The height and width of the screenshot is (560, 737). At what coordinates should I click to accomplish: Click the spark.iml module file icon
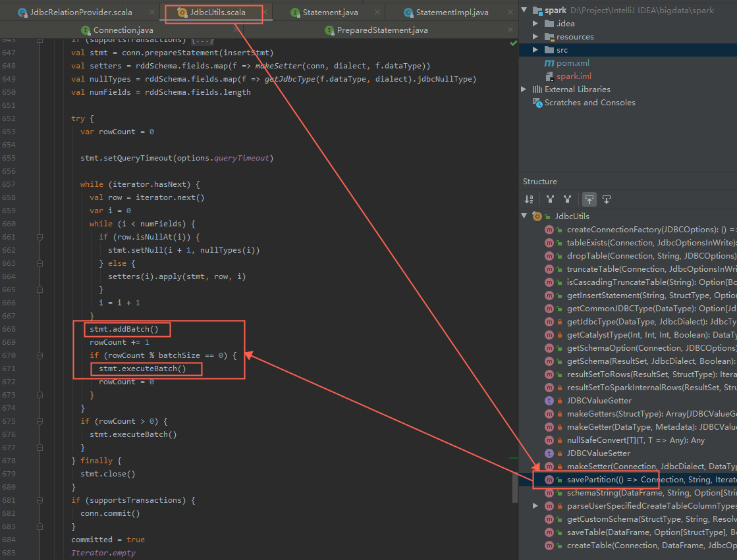click(549, 76)
